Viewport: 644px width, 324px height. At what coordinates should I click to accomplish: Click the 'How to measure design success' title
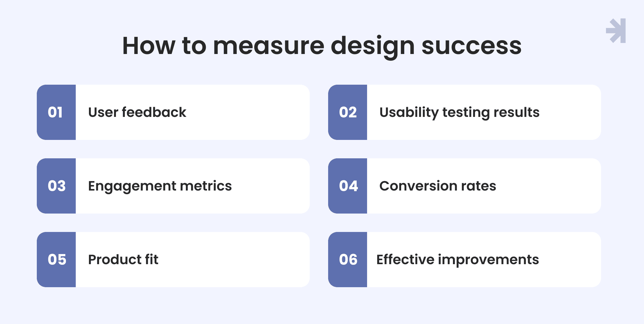coord(322,46)
